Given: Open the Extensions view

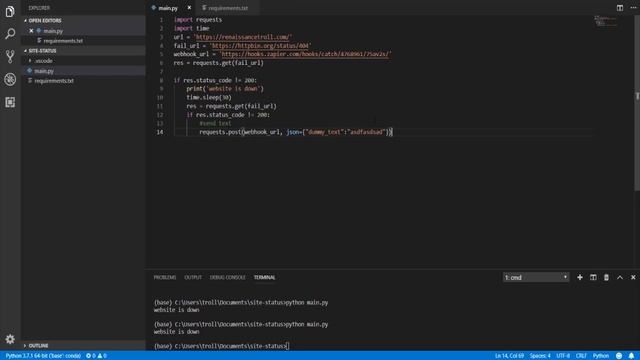Looking at the screenshot, I should tap(10, 102).
